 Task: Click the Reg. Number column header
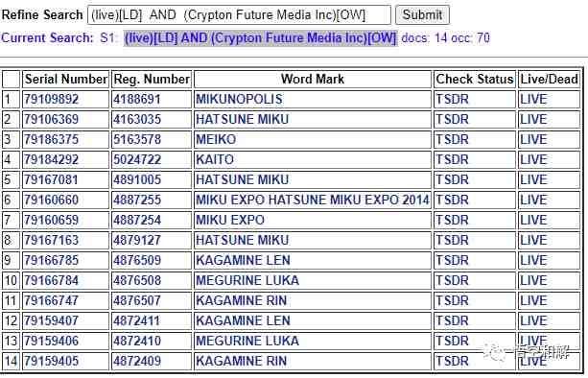coord(152,79)
